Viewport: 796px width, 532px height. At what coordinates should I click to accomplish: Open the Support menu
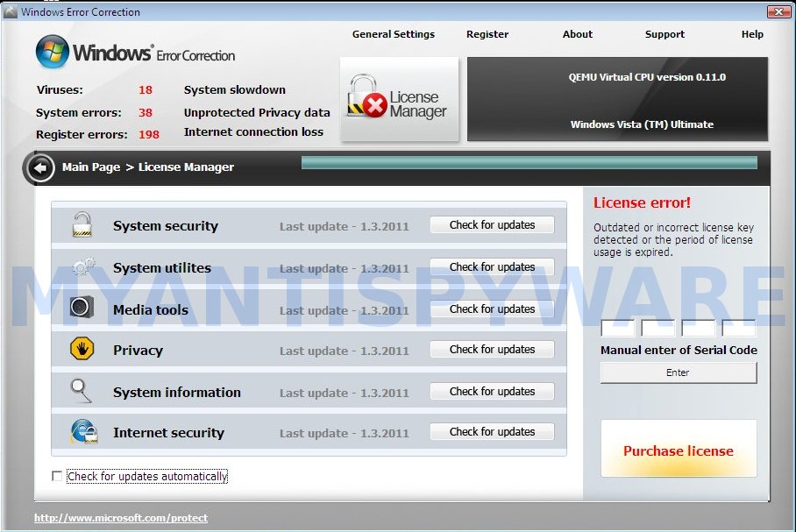tap(665, 34)
